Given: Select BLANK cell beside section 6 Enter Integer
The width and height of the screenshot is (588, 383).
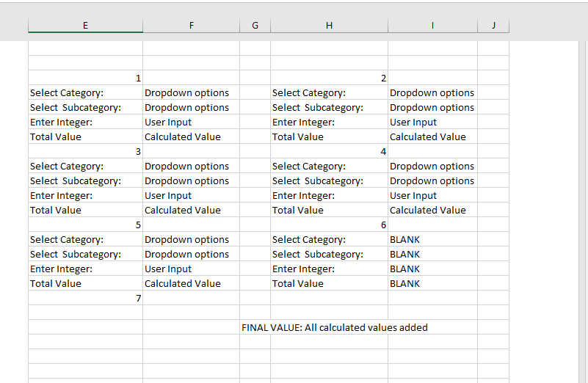Looking at the screenshot, I should [x=433, y=269].
